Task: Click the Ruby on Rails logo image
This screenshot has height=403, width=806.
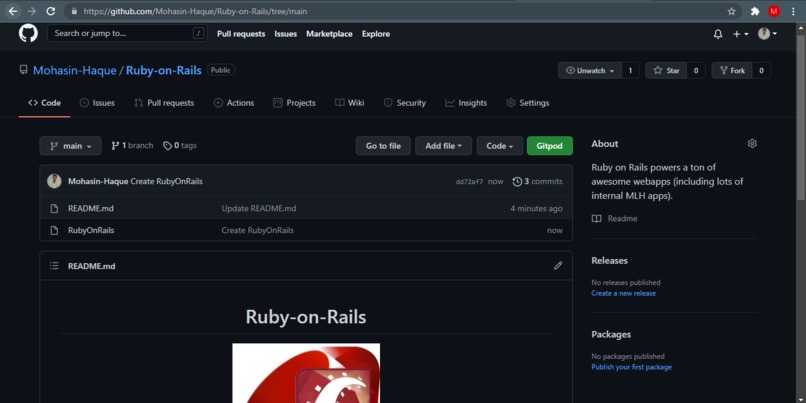Action: click(306, 373)
